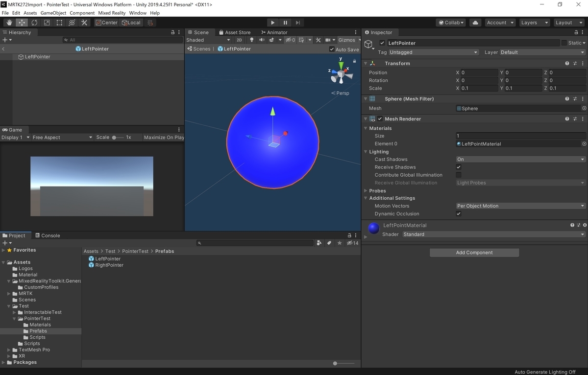Click the Pause button
Viewport: 588px width, 375px height.
tap(285, 23)
